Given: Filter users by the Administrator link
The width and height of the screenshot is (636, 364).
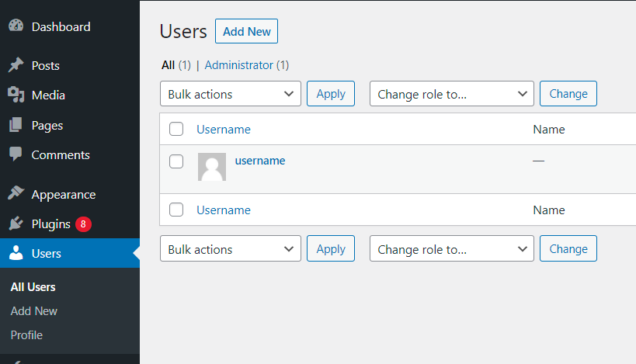Looking at the screenshot, I should point(239,65).
